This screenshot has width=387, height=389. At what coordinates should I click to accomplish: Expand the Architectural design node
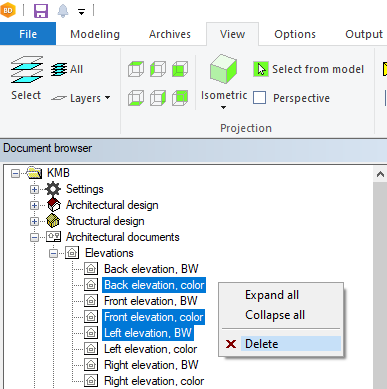34,205
